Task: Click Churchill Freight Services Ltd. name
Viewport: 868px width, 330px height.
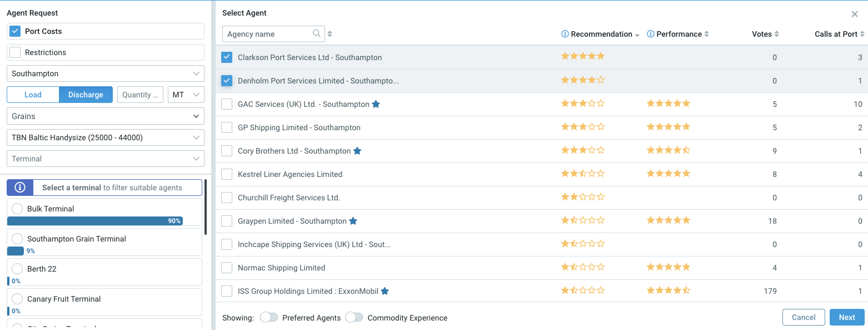Action: point(289,198)
